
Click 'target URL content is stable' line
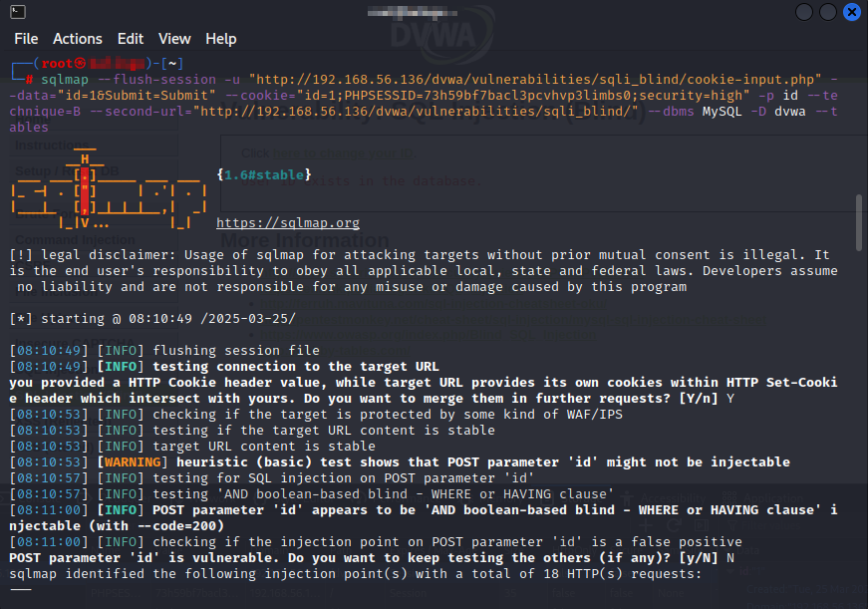pyautogui.click(x=192, y=447)
